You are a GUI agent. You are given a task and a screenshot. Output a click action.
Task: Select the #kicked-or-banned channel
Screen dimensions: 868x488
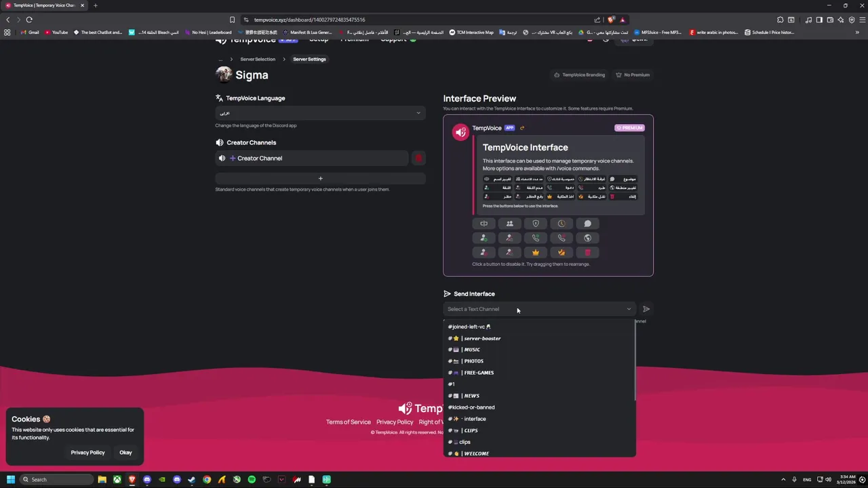coord(539,407)
